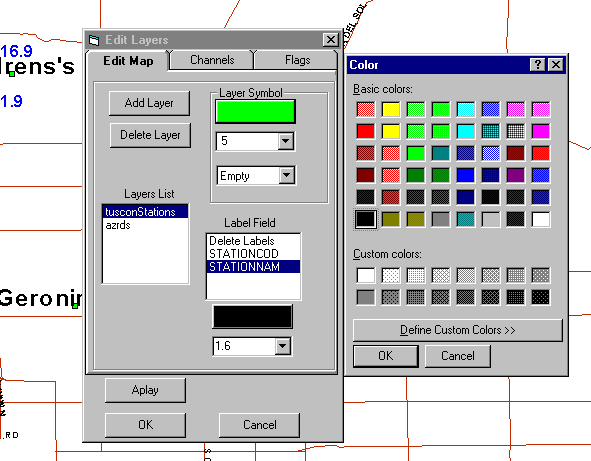Screen dimensions: 591x461
Task: Click the Delete Layer button
Action: [x=150, y=135]
